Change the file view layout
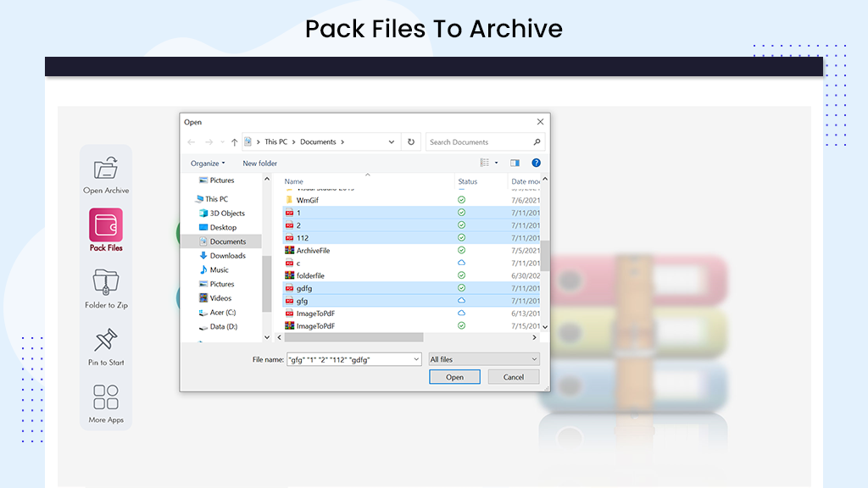This screenshot has height=488, width=868. [484, 163]
